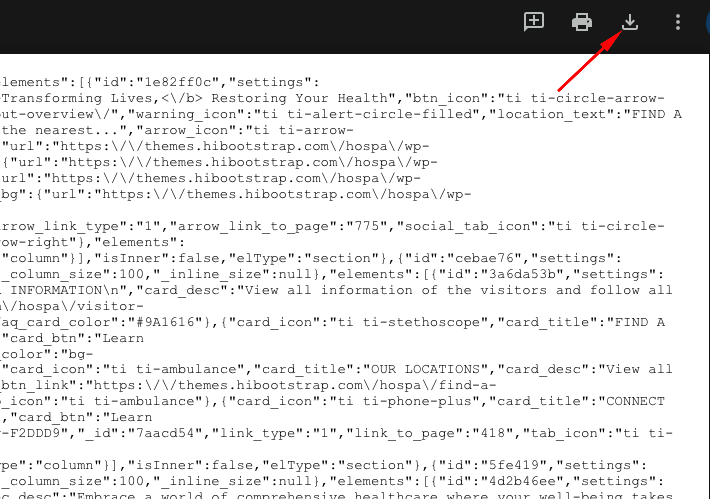Screen dimensions: 710x499
Task: Open the three-dot more actions menu
Action: coord(678,22)
